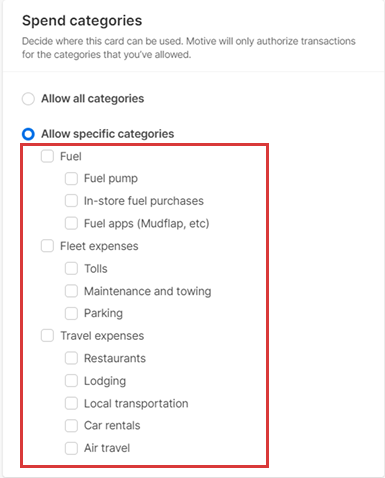Viewport: 385px width, 478px height.
Task: Check the Restaurants checkbox
Action: (71, 358)
